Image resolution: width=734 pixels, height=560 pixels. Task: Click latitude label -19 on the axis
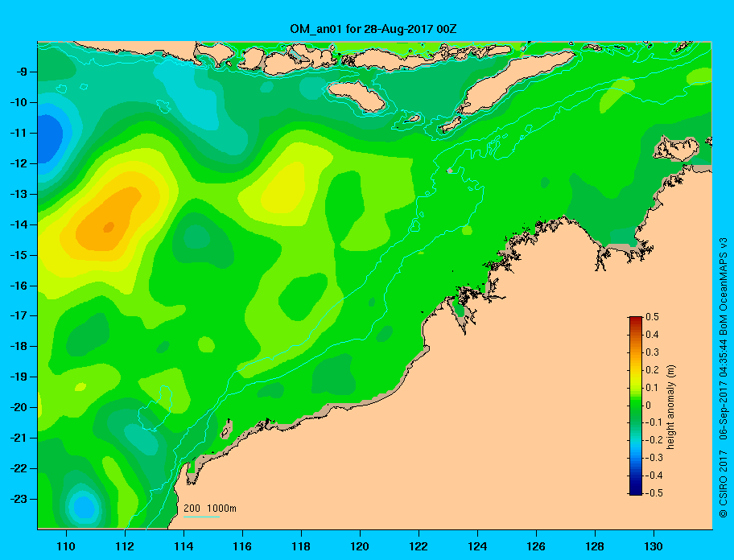[x=19, y=377]
